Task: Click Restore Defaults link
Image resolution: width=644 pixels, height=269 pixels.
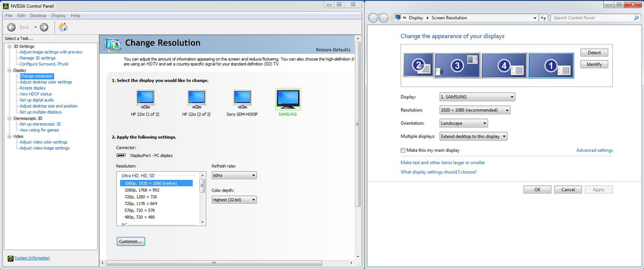Action: [x=333, y=50]
